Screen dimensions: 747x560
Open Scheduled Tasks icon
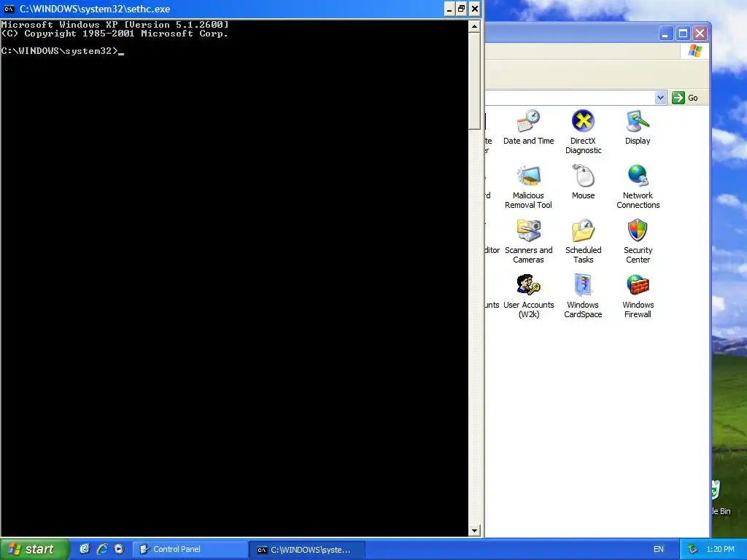click(583, 241)
